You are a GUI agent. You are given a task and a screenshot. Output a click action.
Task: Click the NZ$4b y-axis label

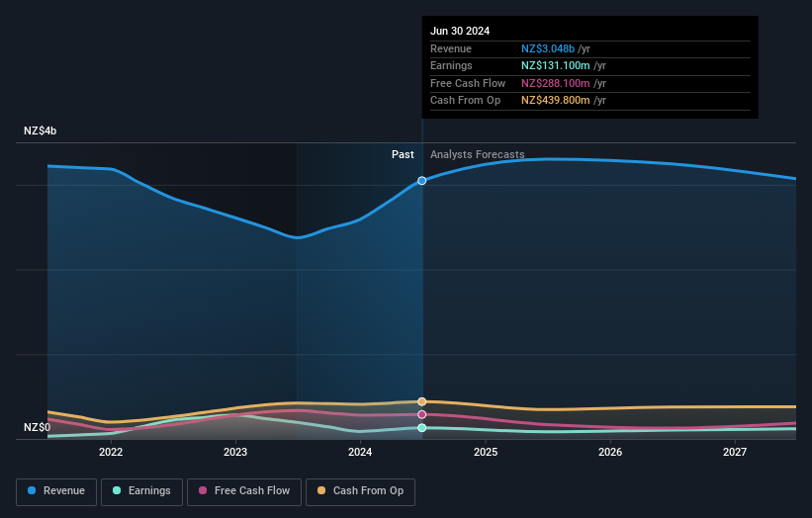(40, 130)
